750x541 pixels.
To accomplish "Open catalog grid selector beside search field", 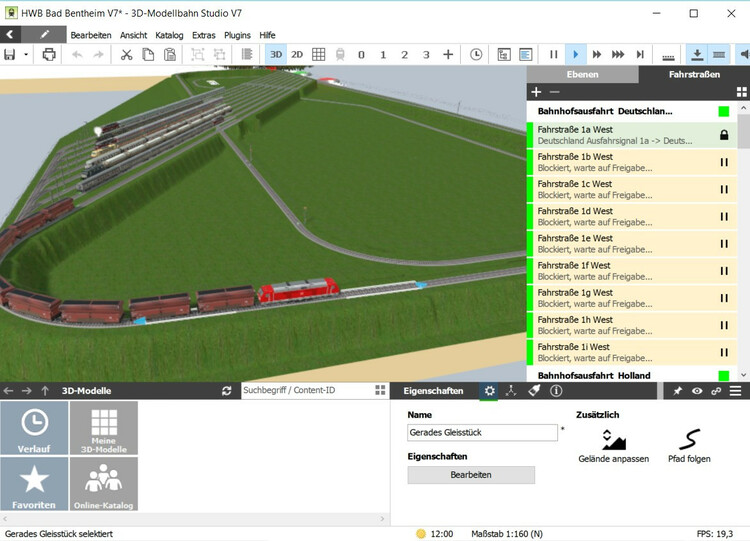I will [380, 391].
